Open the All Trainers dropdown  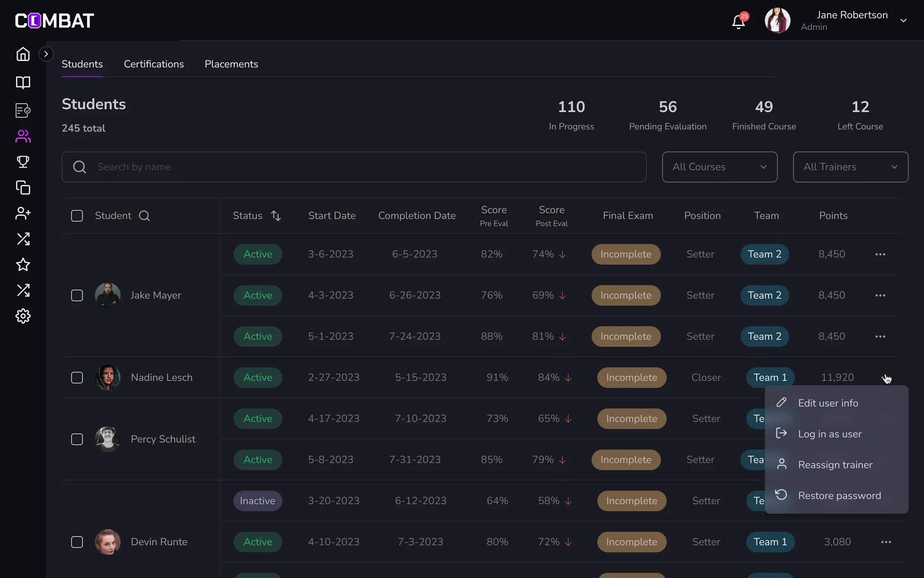850,167
